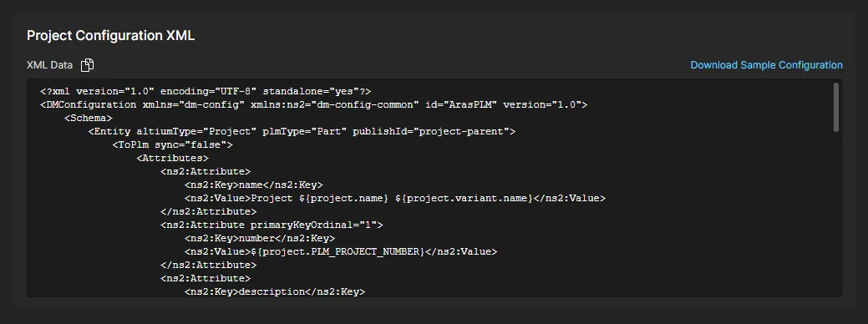Click the Entity altiumType="Project" line
This screenshot has width=868, height=324.
302,131
